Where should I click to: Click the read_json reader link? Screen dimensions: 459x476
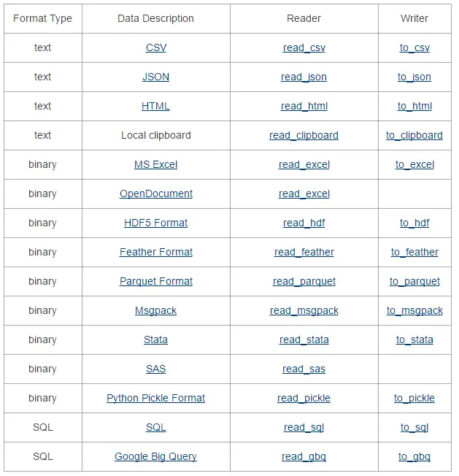304,77
